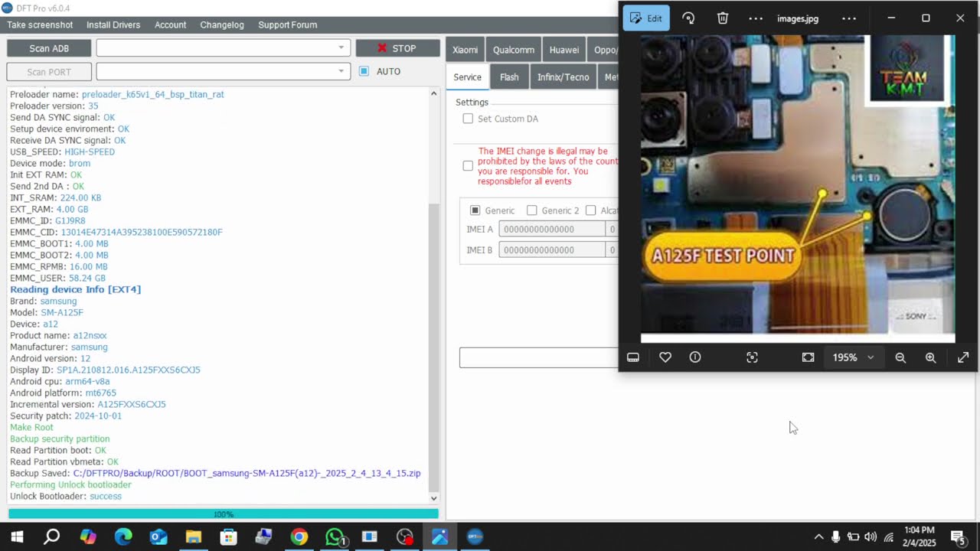Select the Infinix/Tecno tab
The height and width of the screenshot is (551, 980).
(x=563, y=77)
